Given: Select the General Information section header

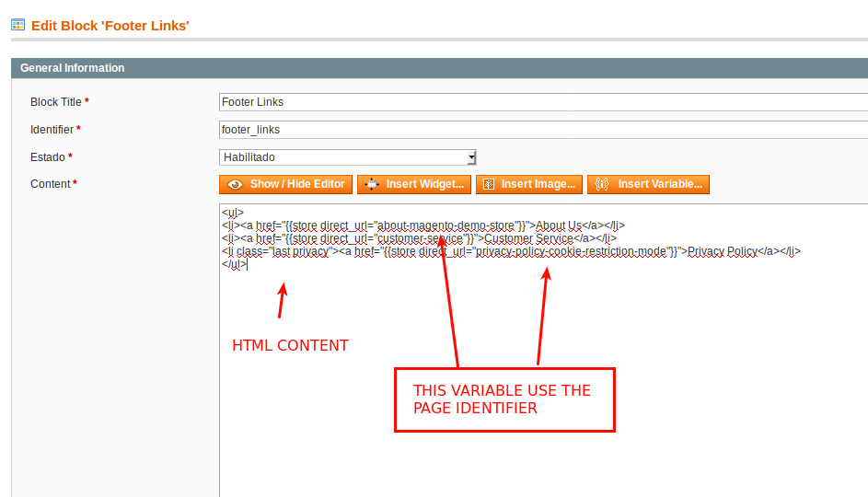Looking at the screenshot, I should tap(73, 68).
